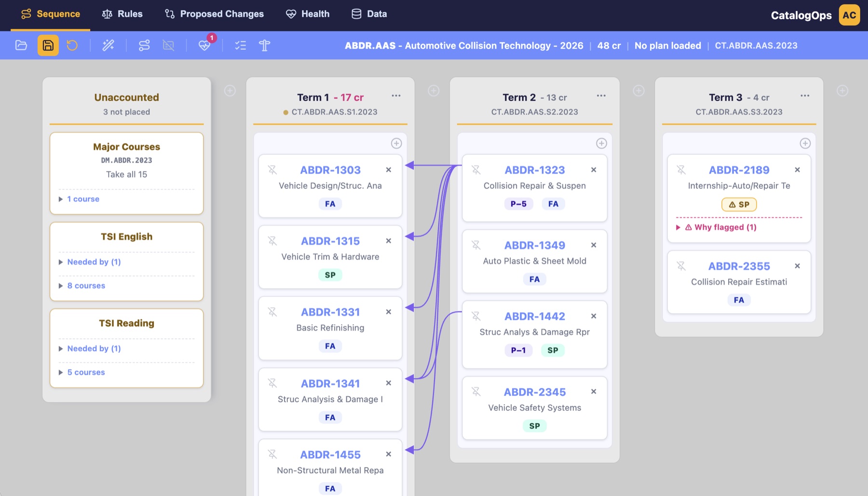
Task: Click the AC user avatar
Action: [x=850, y=15]
